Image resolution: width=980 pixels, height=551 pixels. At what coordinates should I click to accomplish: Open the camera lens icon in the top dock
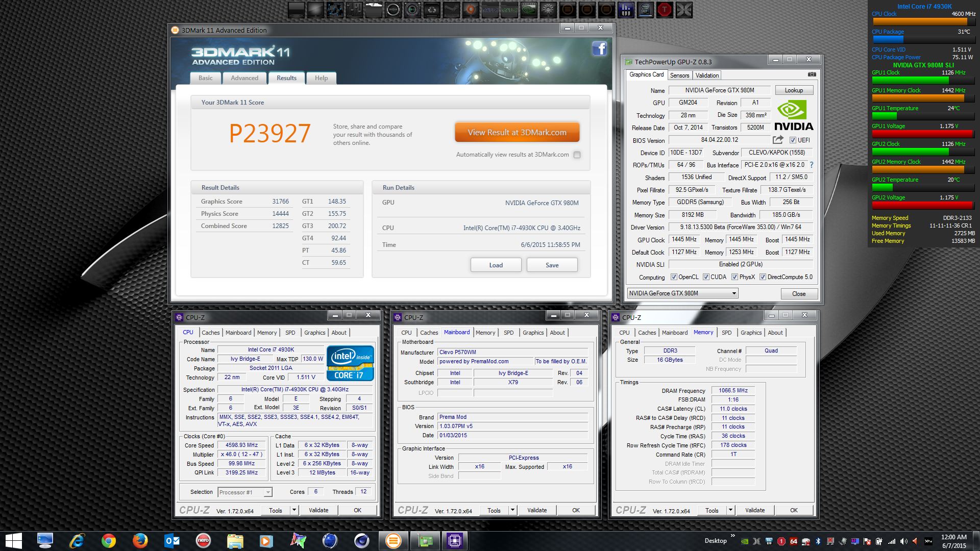point(412,9)
